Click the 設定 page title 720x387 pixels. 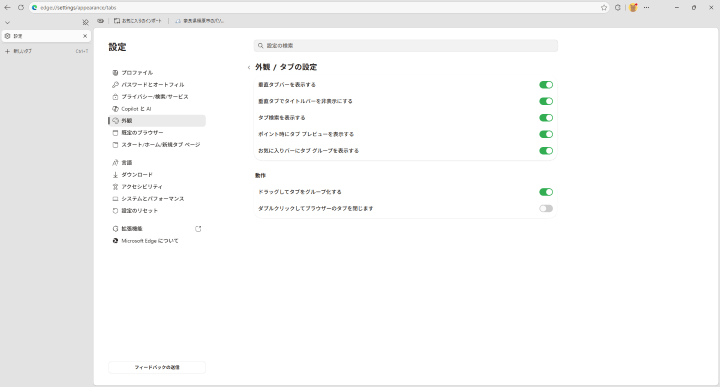click(x=117, y=47)
